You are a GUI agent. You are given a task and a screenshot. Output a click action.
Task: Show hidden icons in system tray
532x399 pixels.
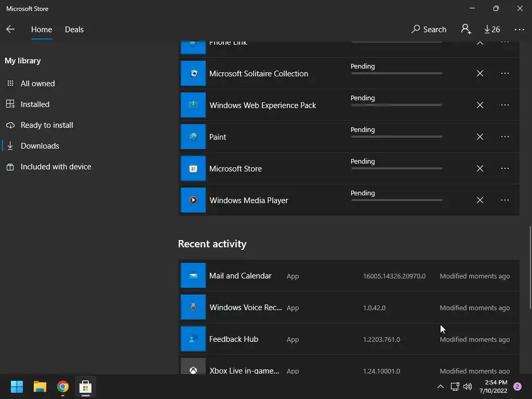441,387
